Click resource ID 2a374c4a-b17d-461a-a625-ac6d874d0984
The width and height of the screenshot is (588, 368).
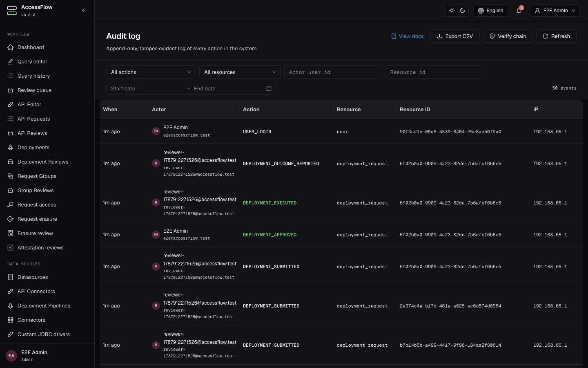(x=450, y=306)
